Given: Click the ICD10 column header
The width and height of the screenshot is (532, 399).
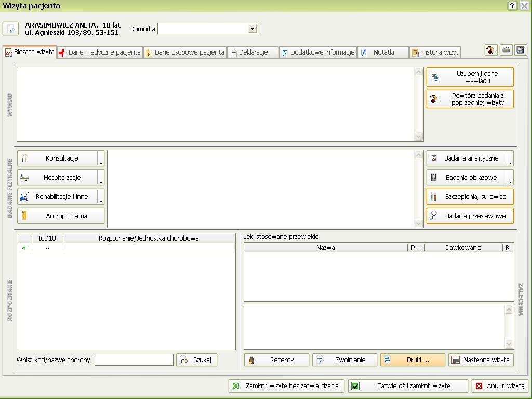Looking at the screenshot, I should click(x=47, y=238).
